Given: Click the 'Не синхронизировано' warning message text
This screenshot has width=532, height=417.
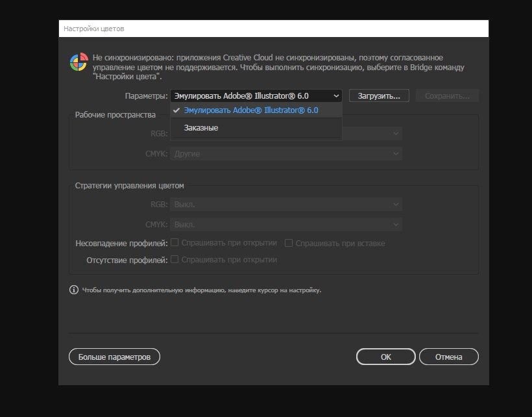Looking at the screenshot, I should pyautogui.click(x=278, y=67).
